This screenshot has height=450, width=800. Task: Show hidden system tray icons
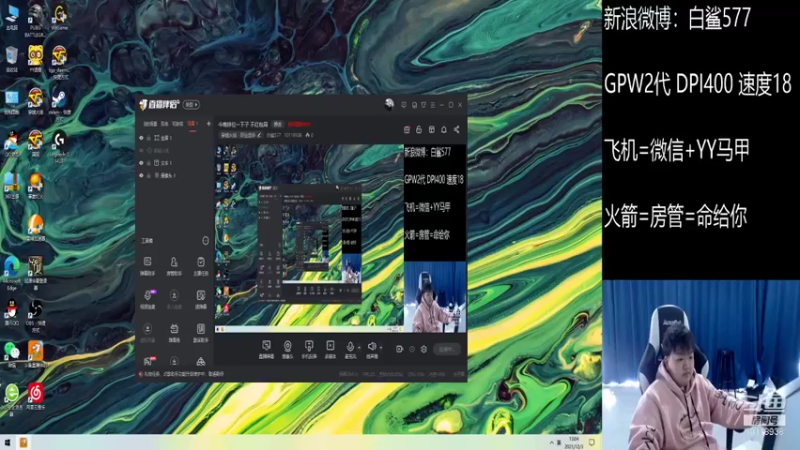tap(551, 442)
